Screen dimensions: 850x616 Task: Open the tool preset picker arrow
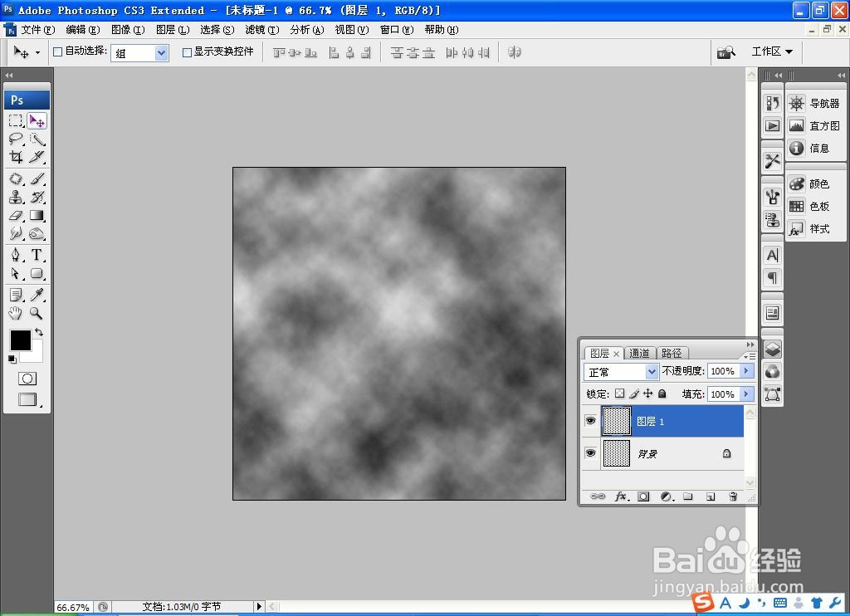click(x=37, y=52)
